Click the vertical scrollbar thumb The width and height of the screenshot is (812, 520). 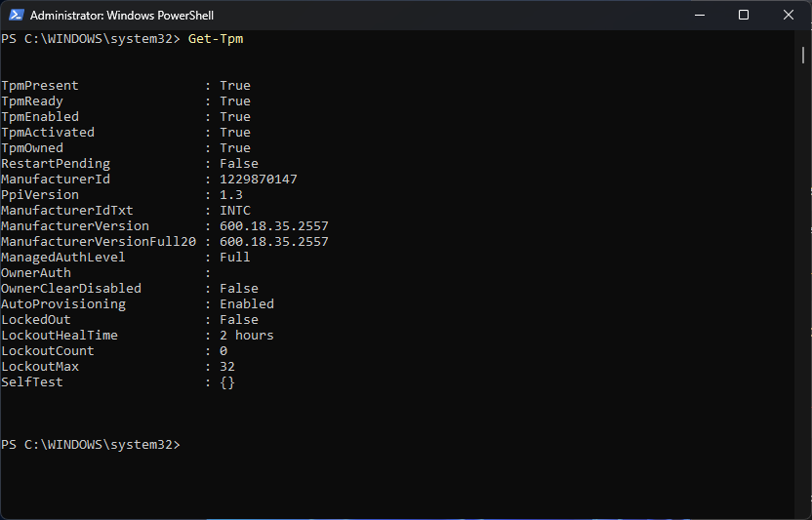[x=801, y=55]
